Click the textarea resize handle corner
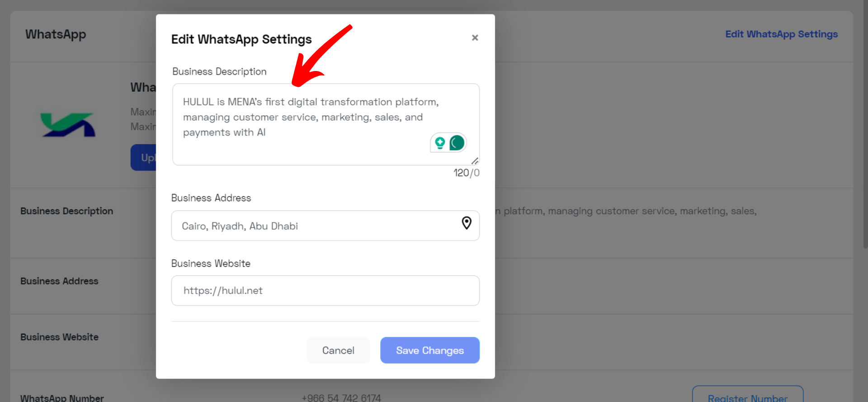 [475, 161]
